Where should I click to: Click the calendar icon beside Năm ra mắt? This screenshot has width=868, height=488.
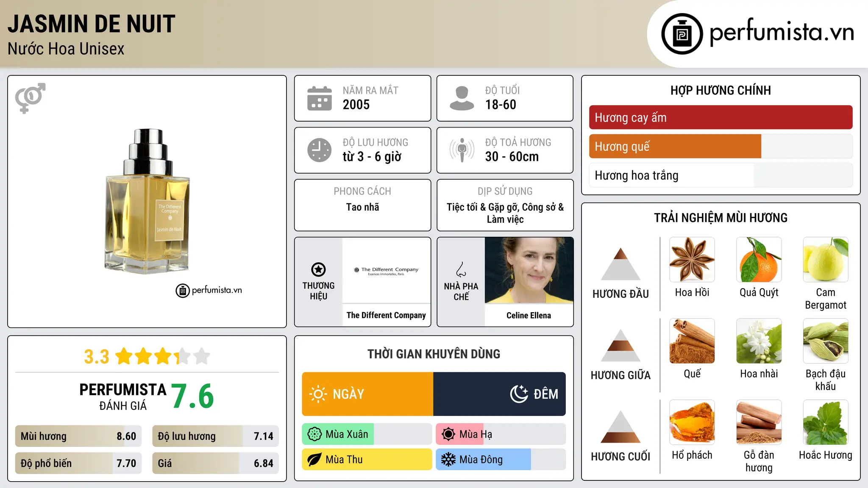pos(320,98)
